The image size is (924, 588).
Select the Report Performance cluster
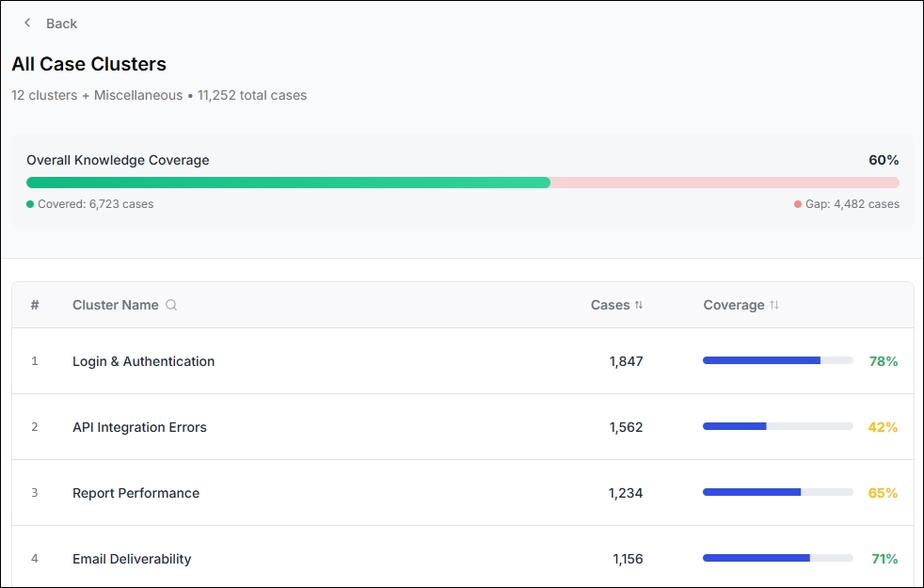[463, 493]
